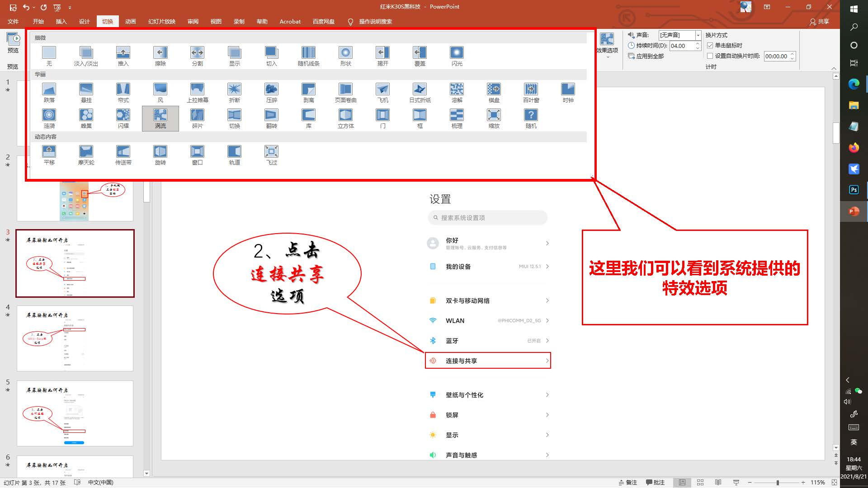
Task: Switch to the 开始 Home tab
Action: click(x=38, y=22)
